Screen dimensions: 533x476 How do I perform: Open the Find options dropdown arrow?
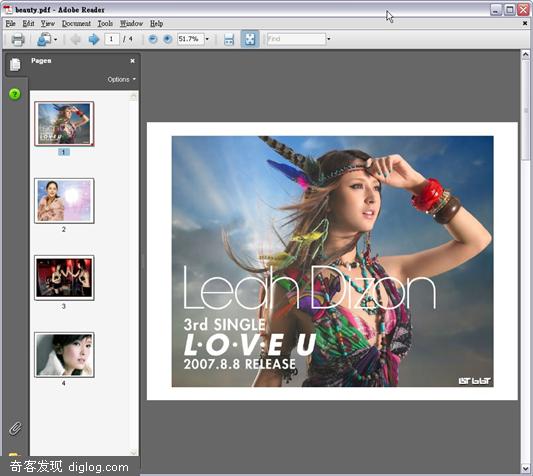pyautogui.click(x=329, y=39)
